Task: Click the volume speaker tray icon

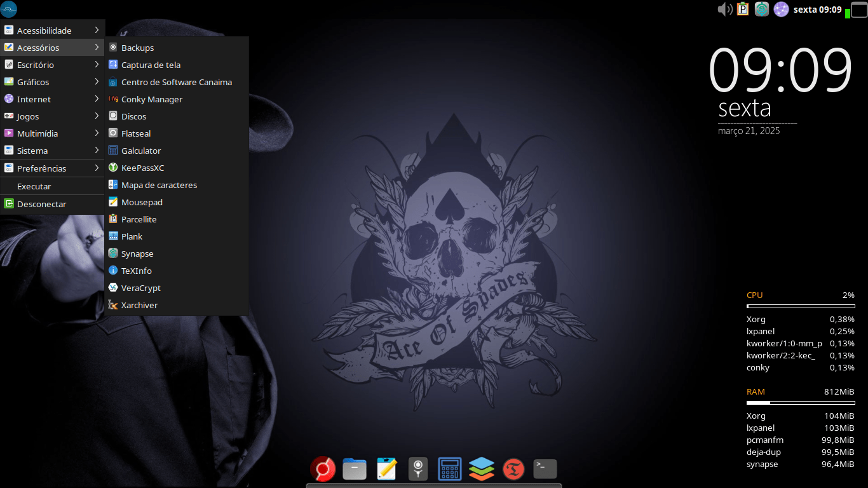Action: (x=725, y=9)
